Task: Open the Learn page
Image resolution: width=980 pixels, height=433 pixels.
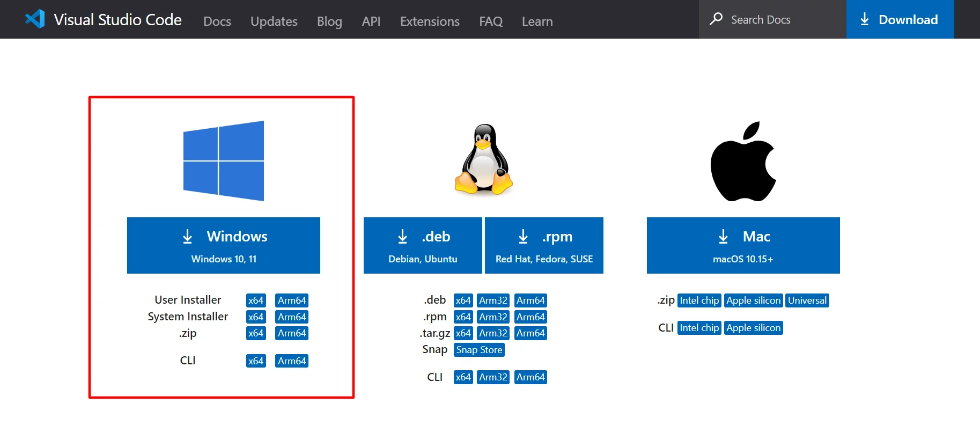Action: [537, 21]
